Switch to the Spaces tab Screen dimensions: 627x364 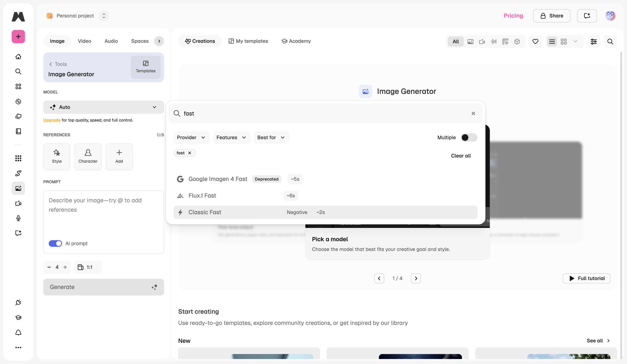(140, 41)
